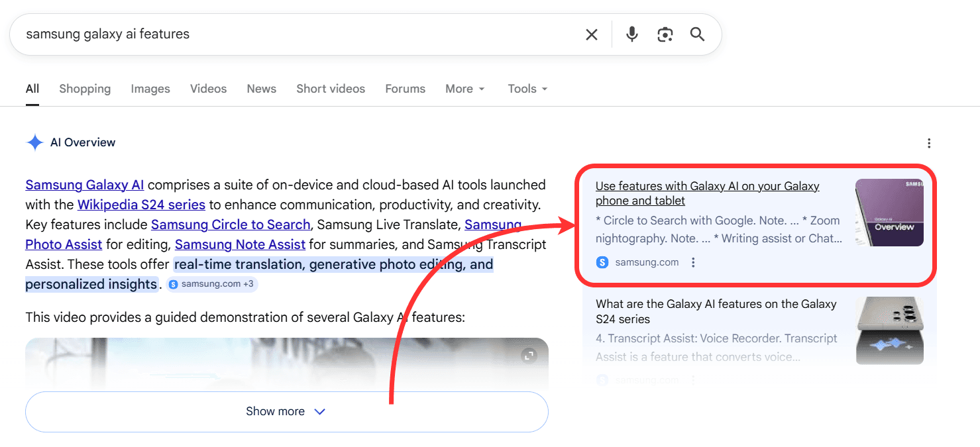Image resolution: width=980 pixels, height=447 pixels.
Task: Switch to the Images tab
Action: (150, 88)
